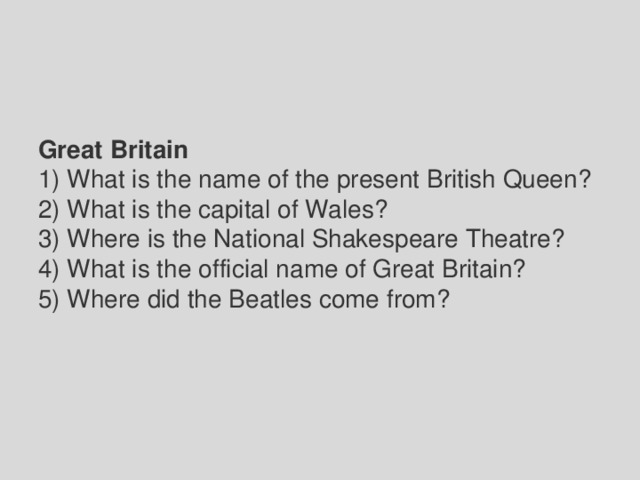Click the word National in question three

259,239
